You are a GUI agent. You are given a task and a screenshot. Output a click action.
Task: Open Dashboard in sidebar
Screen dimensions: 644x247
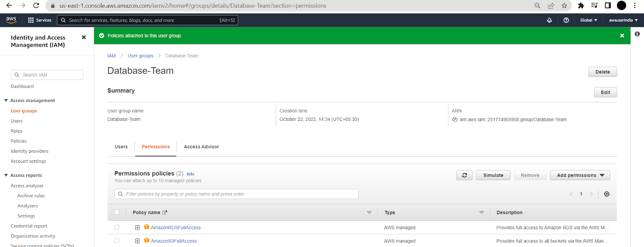tap(22, 86)
